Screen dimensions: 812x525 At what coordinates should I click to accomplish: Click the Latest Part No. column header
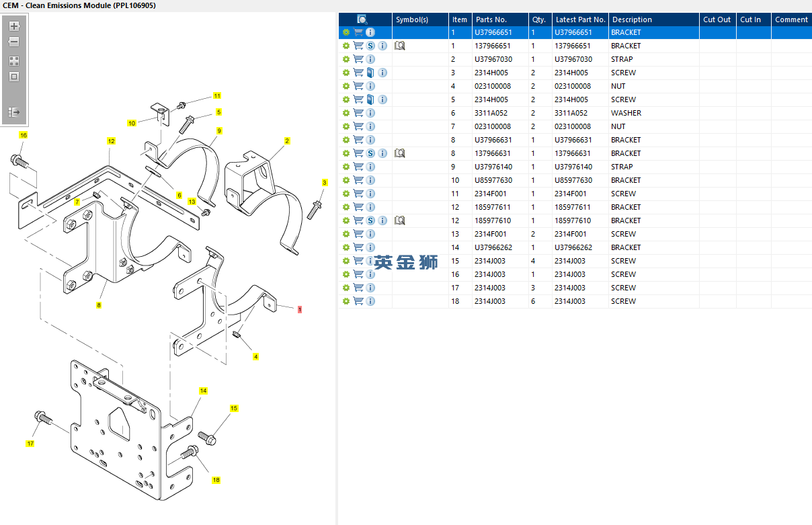(x=581, y=19)
